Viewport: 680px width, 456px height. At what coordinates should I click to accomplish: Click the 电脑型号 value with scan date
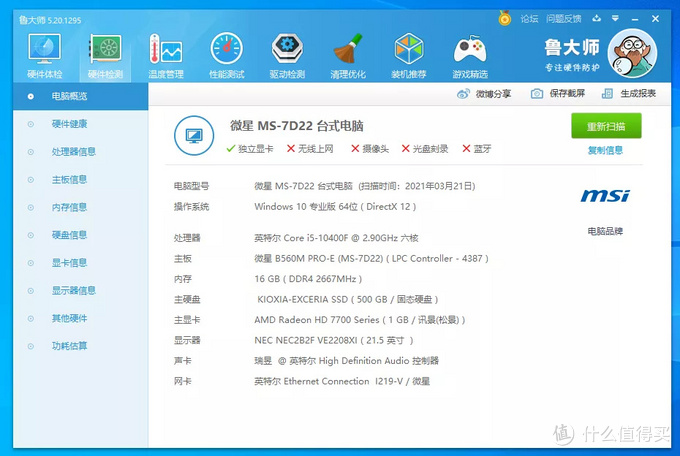pos(365,186)
